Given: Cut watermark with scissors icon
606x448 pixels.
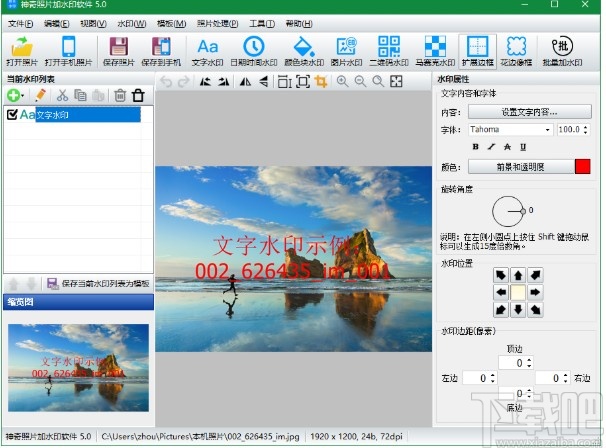Looking at the screenshot, I should 62,95.
